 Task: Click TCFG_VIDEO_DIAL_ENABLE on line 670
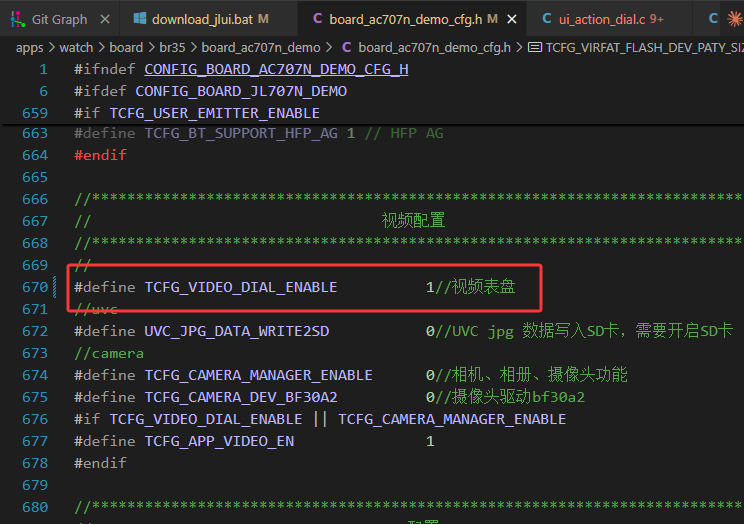pos(241,287)
